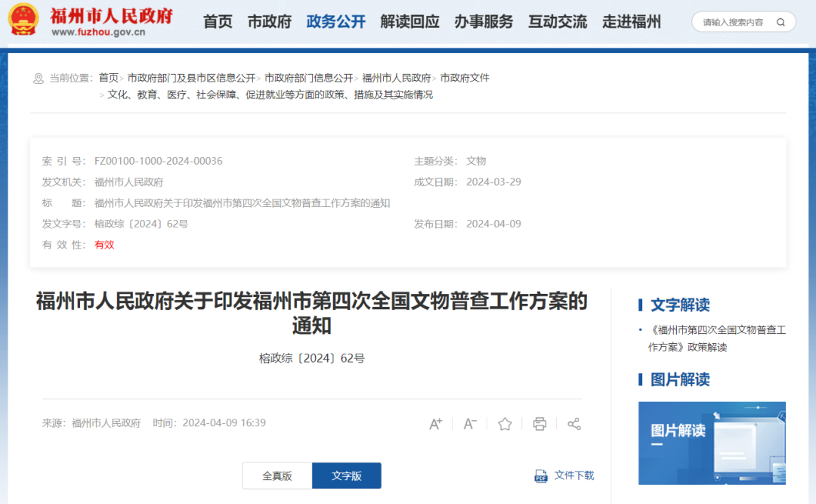Click breadcrumb link 首页

pos(109,78)
